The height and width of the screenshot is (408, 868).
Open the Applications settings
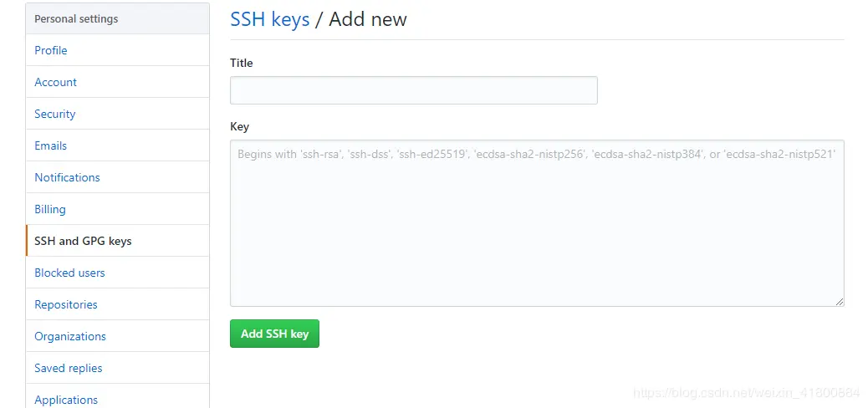tap(117, 396)
